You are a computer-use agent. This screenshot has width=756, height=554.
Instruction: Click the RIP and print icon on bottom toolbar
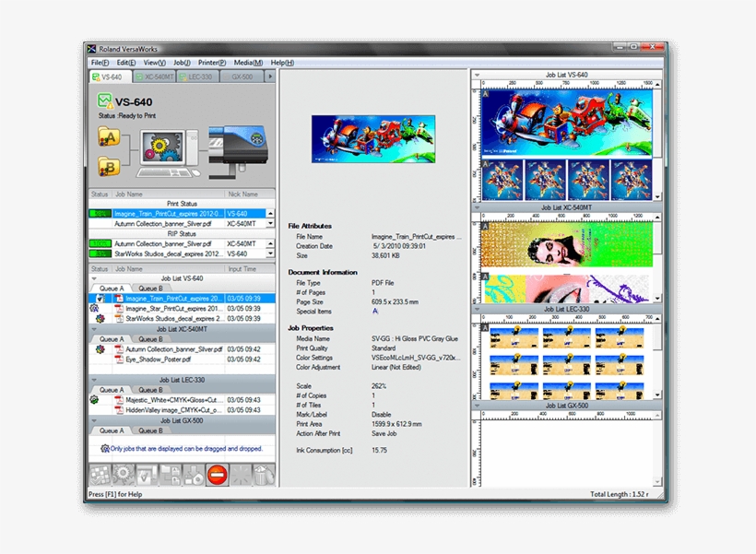tap(195, 475)
